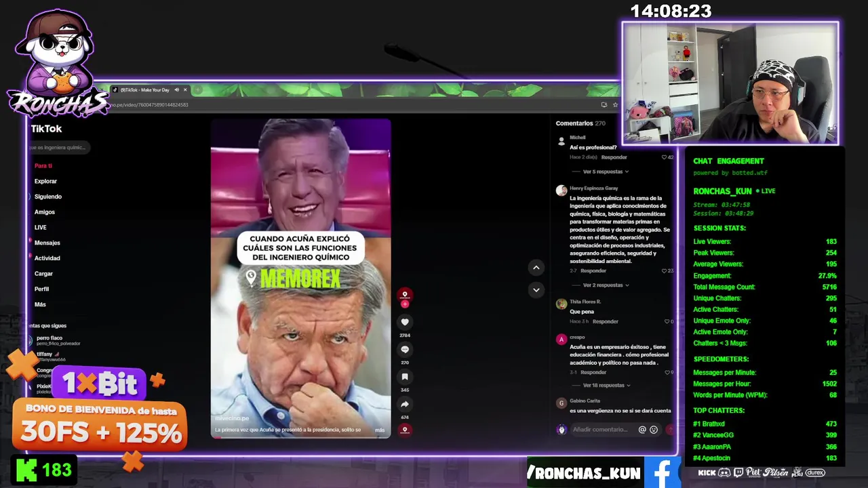
Task: Open Más in TikTok sidebar
Action: coord(40,304)
